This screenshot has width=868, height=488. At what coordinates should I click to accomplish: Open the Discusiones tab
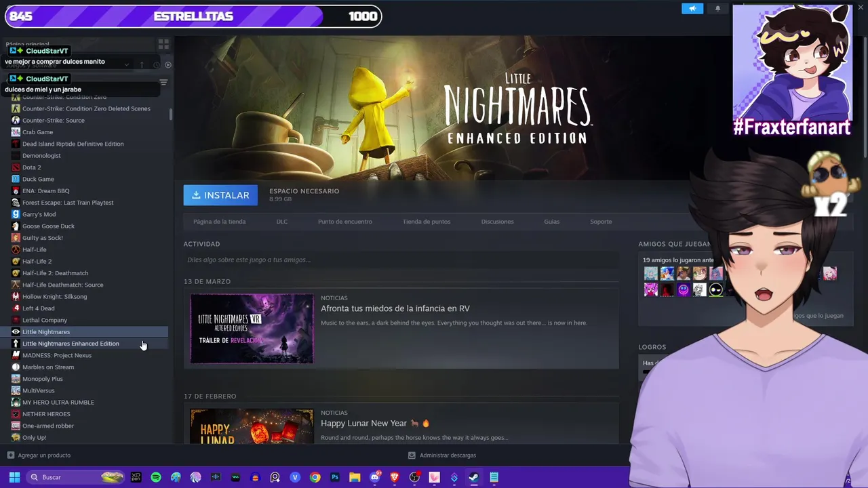497,222
